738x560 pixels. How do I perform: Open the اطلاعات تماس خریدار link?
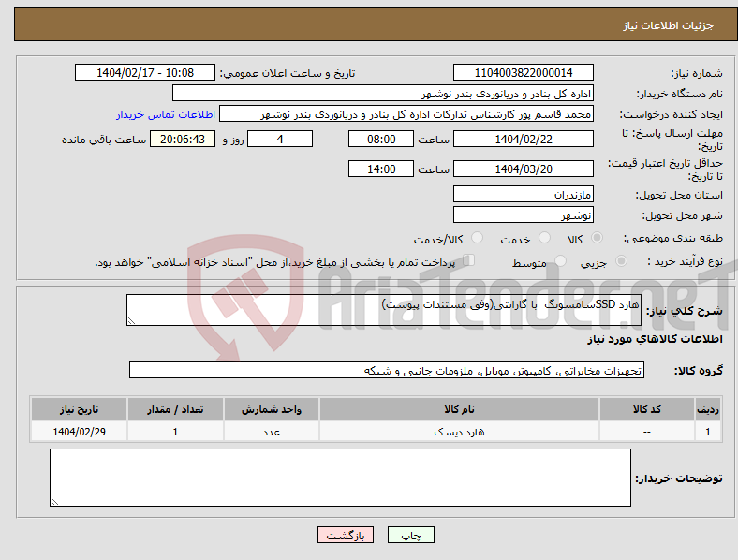[x=166, y=114]
